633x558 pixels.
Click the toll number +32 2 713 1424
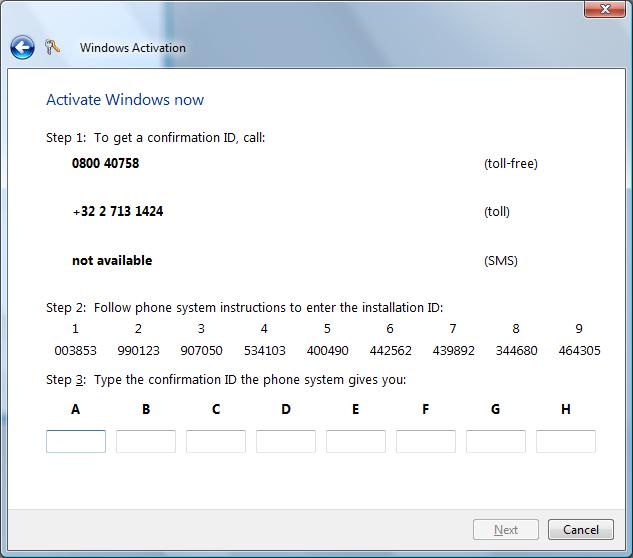click(x=117, y=212)
